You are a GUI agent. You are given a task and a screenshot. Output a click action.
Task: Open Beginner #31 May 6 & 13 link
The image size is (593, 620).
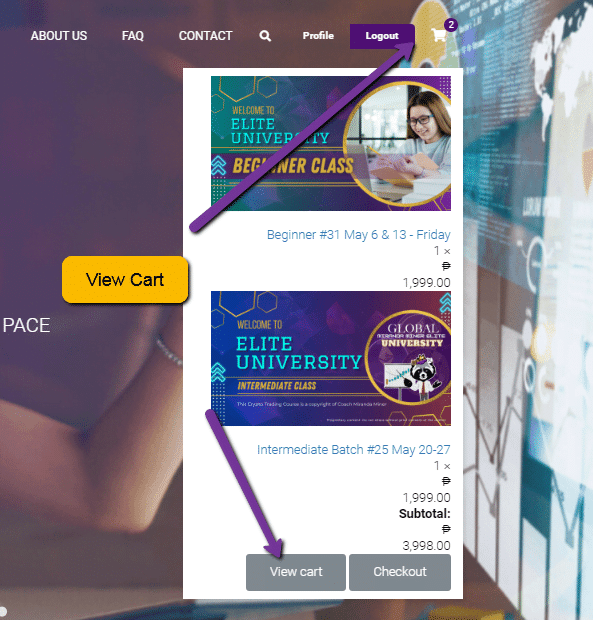point(359,234)
